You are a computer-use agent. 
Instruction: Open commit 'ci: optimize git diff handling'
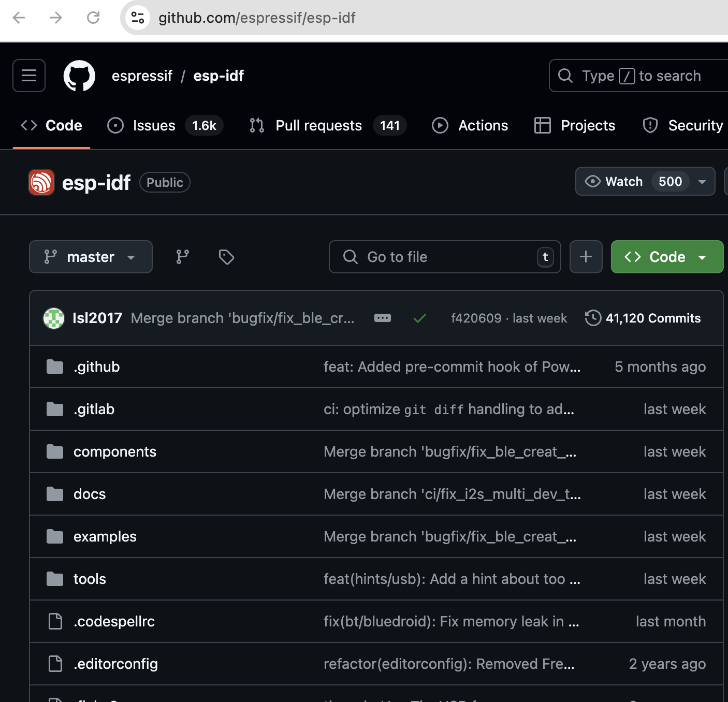[x=449, y=409]
